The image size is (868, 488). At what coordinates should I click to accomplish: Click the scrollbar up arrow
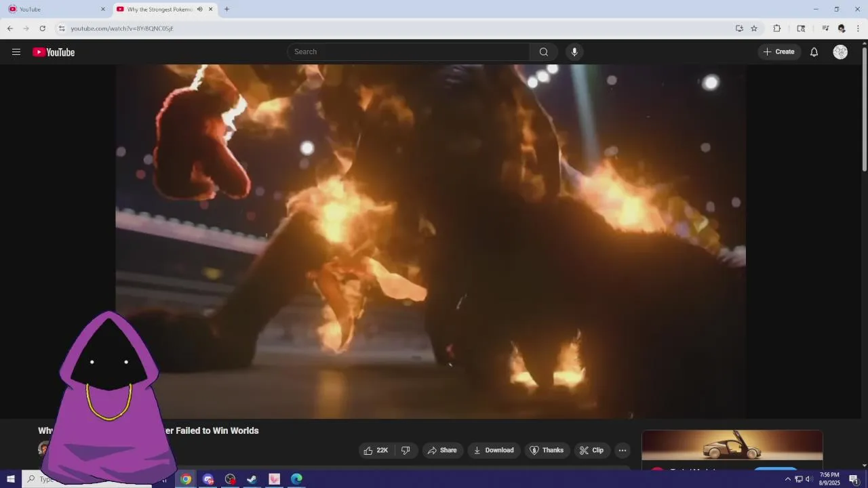(864, 43)
